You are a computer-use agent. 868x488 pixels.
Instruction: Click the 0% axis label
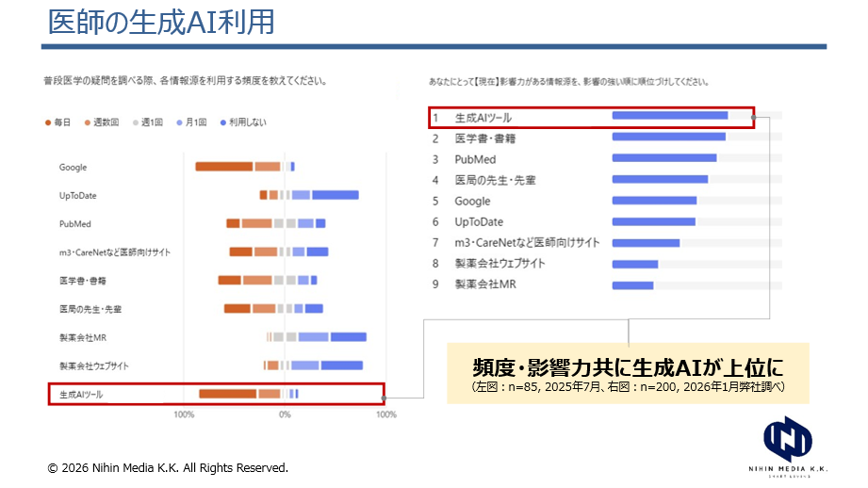point(285,415)
